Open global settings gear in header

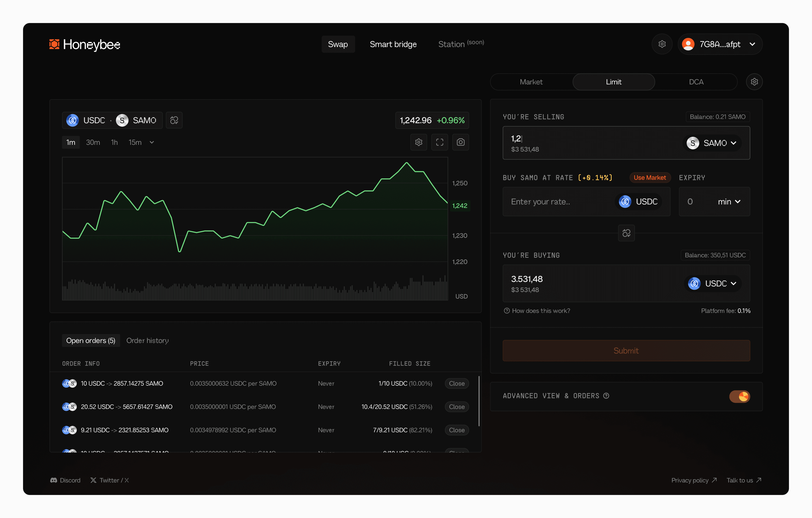point(662,44)
